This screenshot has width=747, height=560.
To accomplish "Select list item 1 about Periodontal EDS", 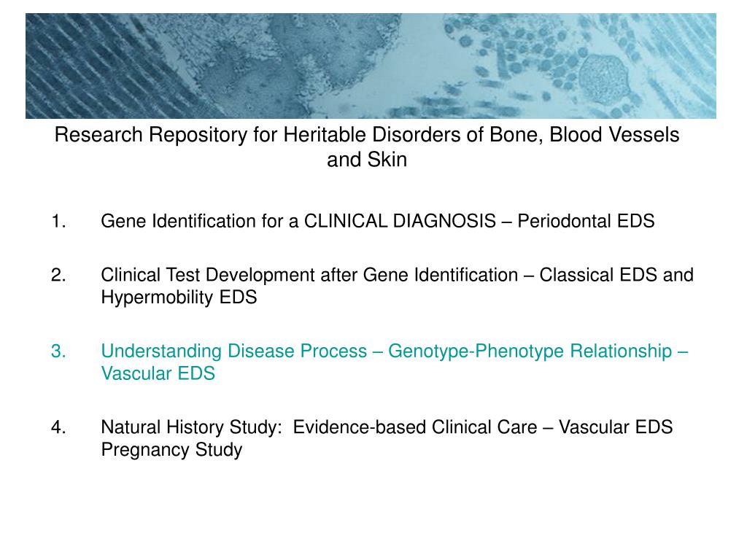I will tap(377, 222).
